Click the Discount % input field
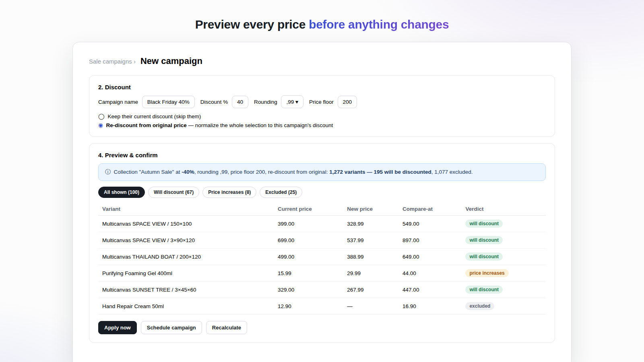The height and width of the screenshot is (362, 644). pyautogui.click(x=240, y=102)
